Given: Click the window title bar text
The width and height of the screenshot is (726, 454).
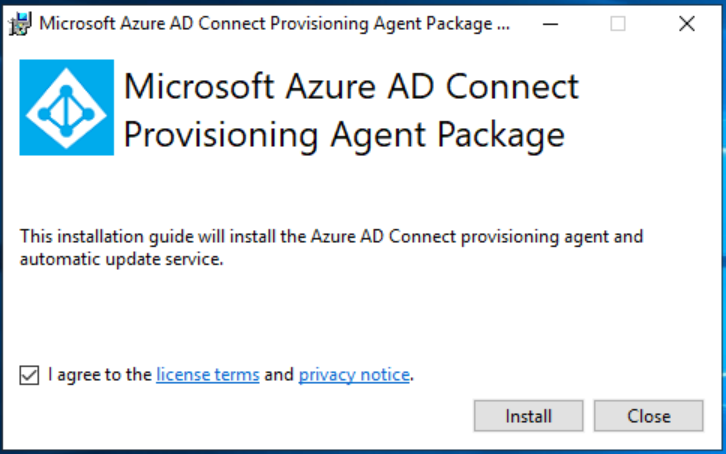Looking at the screenshot, I should click(x=265, y=24).
